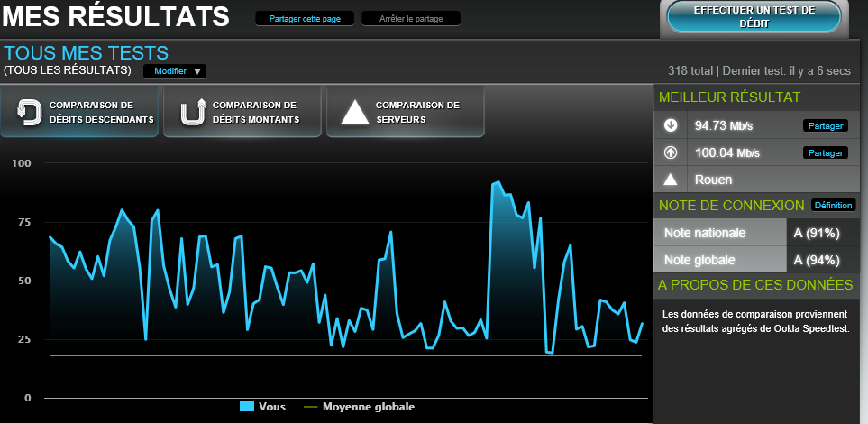Share the 100.04 Mb/s result via Partager
The image size is (868, 424).
[x=825, y=153]
